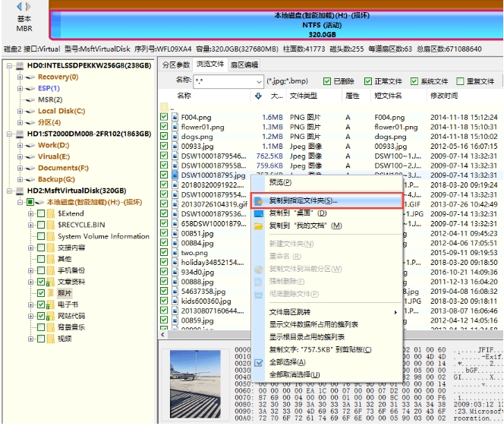
Task: Select 全部取消选择(U) from context menu
Action: (x=295, y=374)
